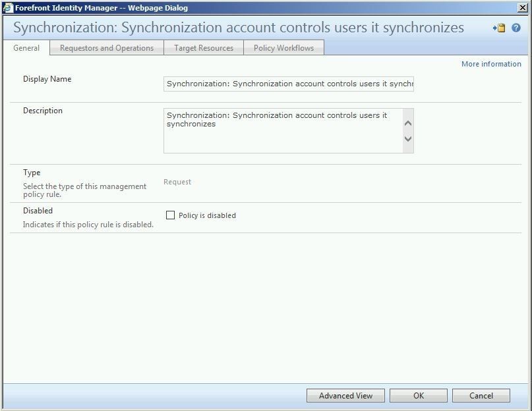
Task: Select the General tab
Action: (x=26, y=48)
